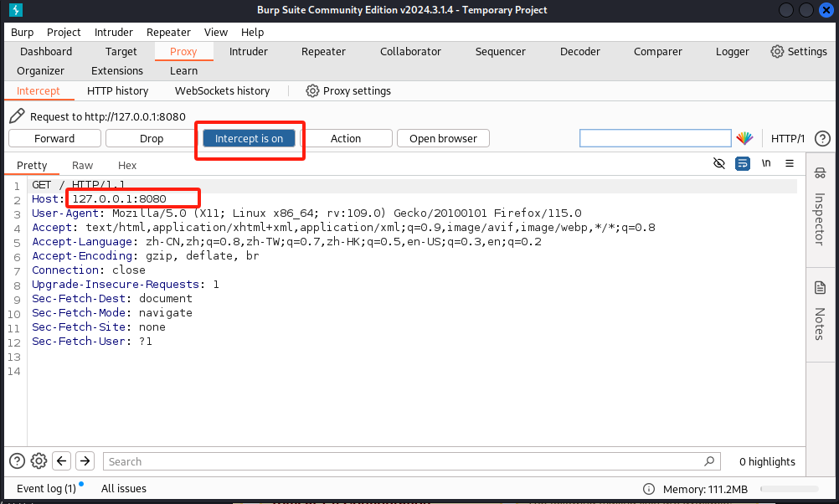Click magnifier icon in search field
This screenshot has height=504, width=839.
click(x=709, y=460)
